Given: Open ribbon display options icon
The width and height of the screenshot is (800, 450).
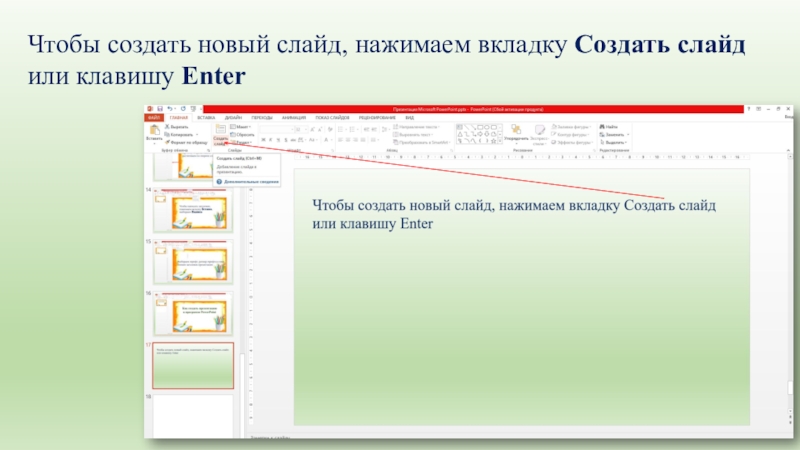Looking at the screenshot, I should (x=759, y=109).
